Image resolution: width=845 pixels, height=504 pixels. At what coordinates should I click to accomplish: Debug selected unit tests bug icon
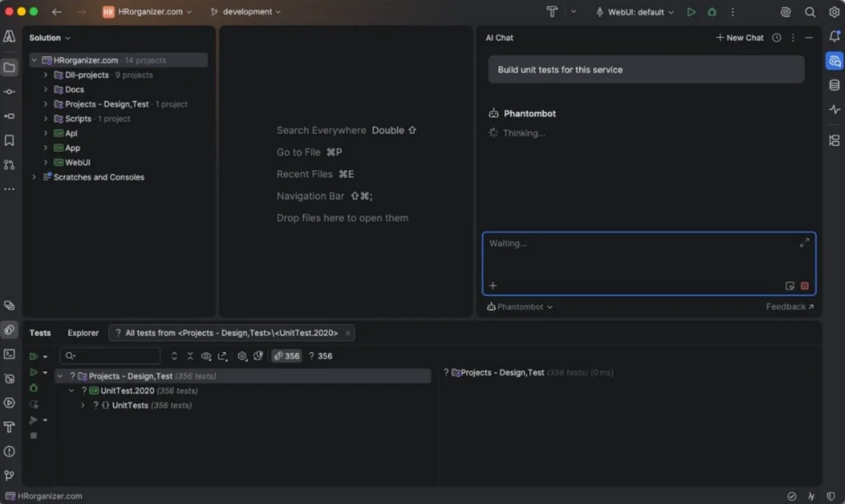coord(34,389)
